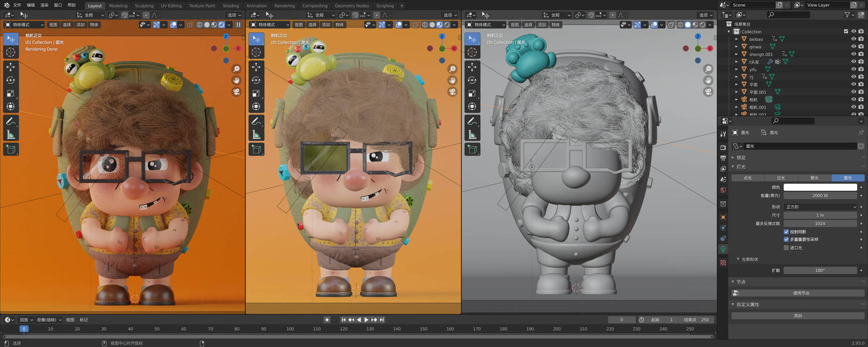The width and height of the screenshot is (868, 347).
Task: Jump to the timeline's last frame
Action: pyautogui.click(x=382, y=320)
